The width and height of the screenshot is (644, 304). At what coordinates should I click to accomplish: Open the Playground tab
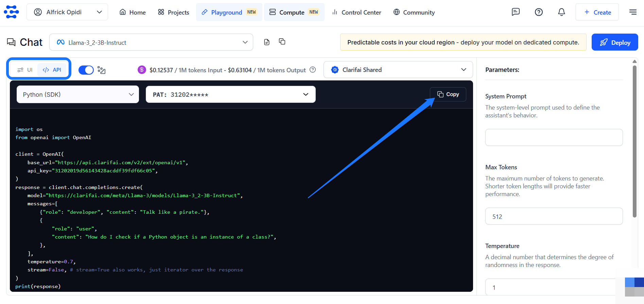(229, 12)
